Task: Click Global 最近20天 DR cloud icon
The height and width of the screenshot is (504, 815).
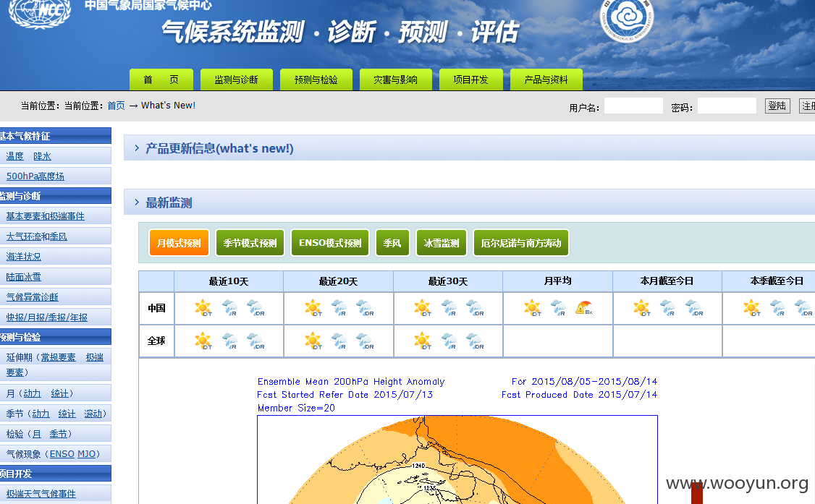Action: (x=365, y=341)
